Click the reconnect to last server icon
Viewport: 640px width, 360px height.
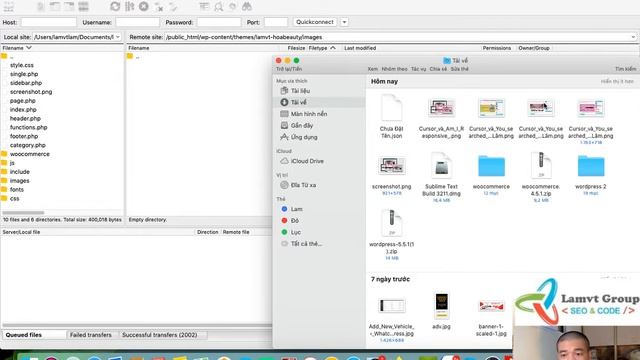pyautogui.click(x=173, y=7)
